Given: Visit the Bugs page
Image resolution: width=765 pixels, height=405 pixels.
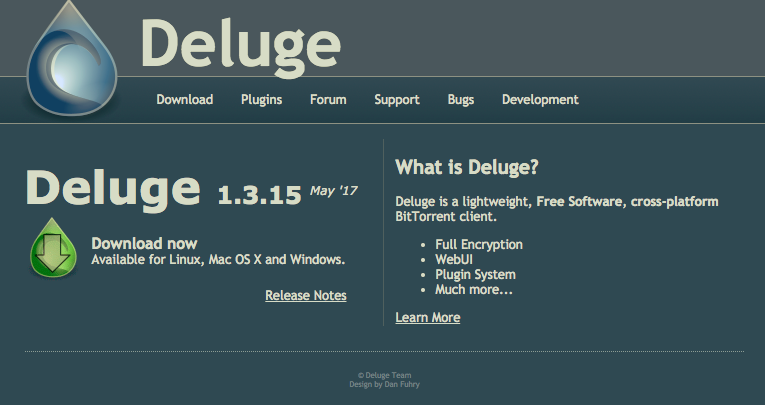Looking at the screenshot, I should pos(461,100).
